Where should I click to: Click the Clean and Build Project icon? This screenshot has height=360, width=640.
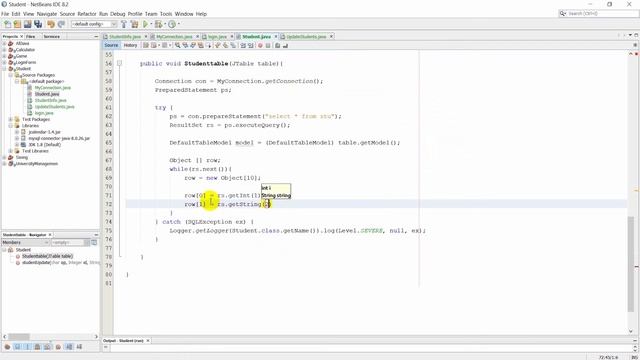(134, 24)
